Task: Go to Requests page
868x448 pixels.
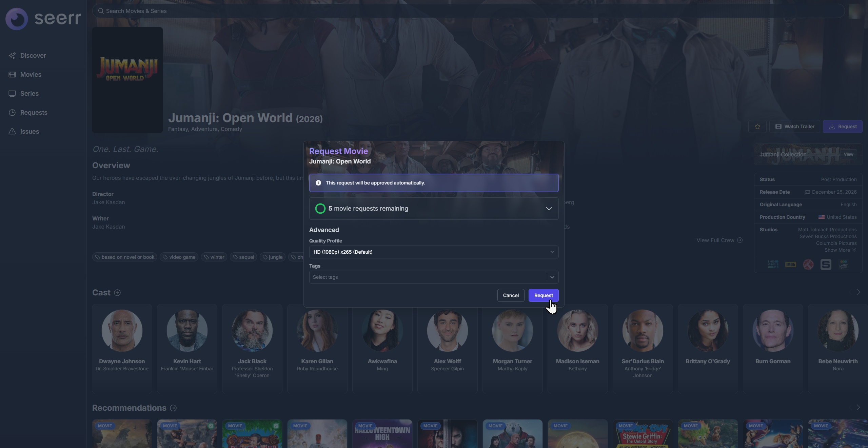Action: (43, 113)
